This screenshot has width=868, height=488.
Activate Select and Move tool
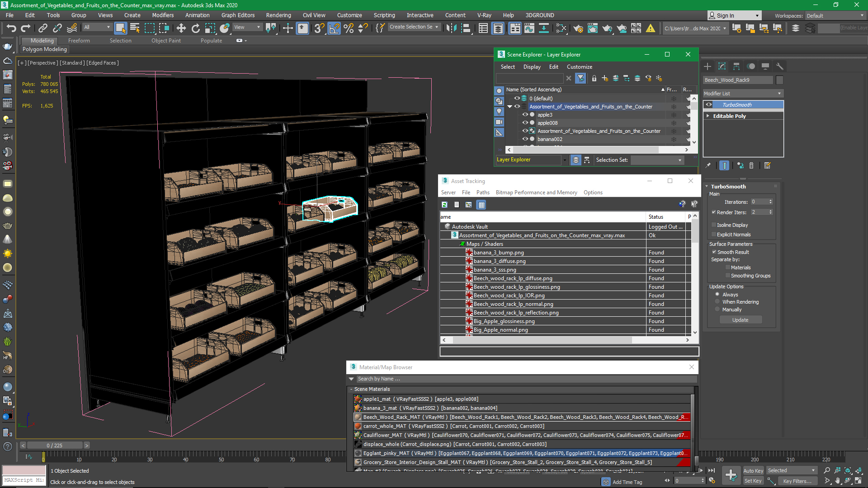[181, 28]
